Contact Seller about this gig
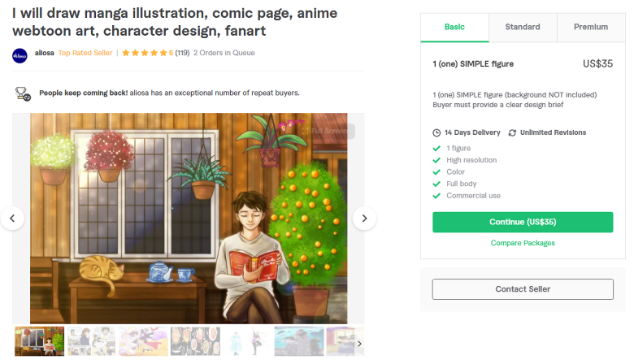Viewport: 634px width, 364px height. (x=523, y=289)
